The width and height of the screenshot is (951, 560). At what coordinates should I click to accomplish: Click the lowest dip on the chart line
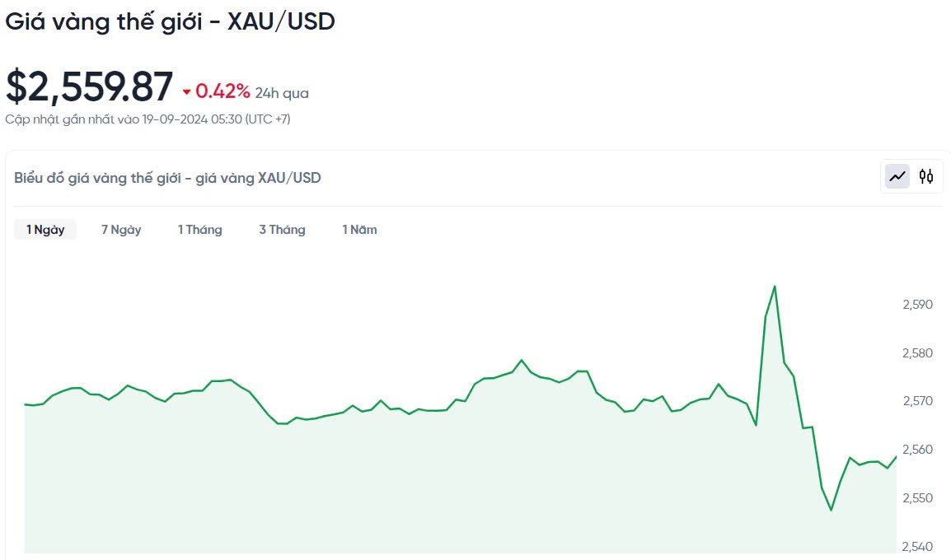(831, 510)
